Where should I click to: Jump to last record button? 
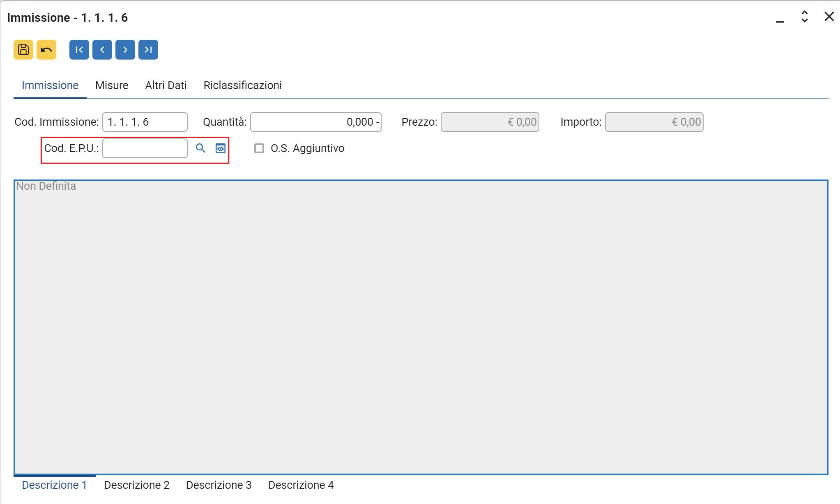[148, 50]
